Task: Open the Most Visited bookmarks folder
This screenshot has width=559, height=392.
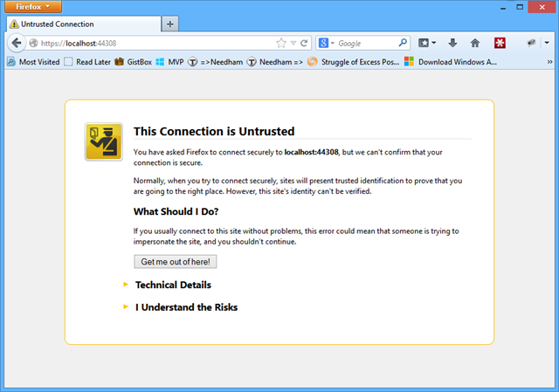Action: click(x=33, y=62)
